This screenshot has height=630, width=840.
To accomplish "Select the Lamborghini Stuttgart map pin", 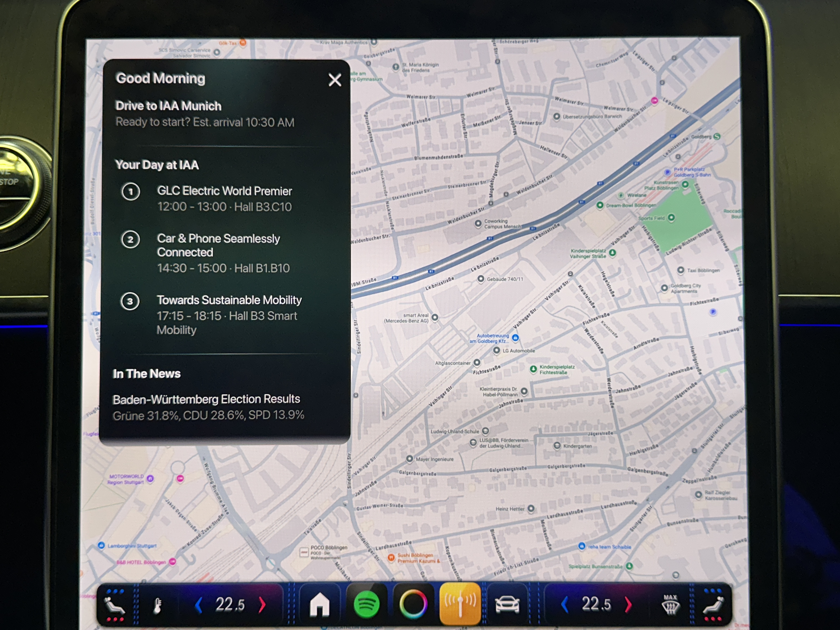I will pos(101,546).
